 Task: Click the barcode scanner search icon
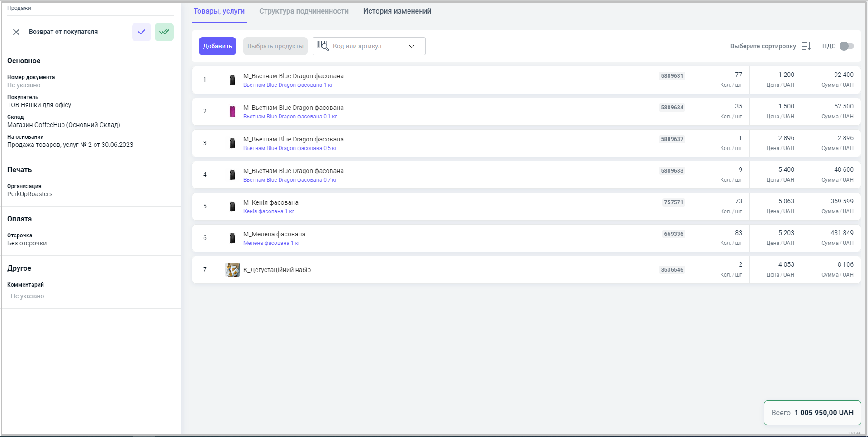(x=323, y=46)
